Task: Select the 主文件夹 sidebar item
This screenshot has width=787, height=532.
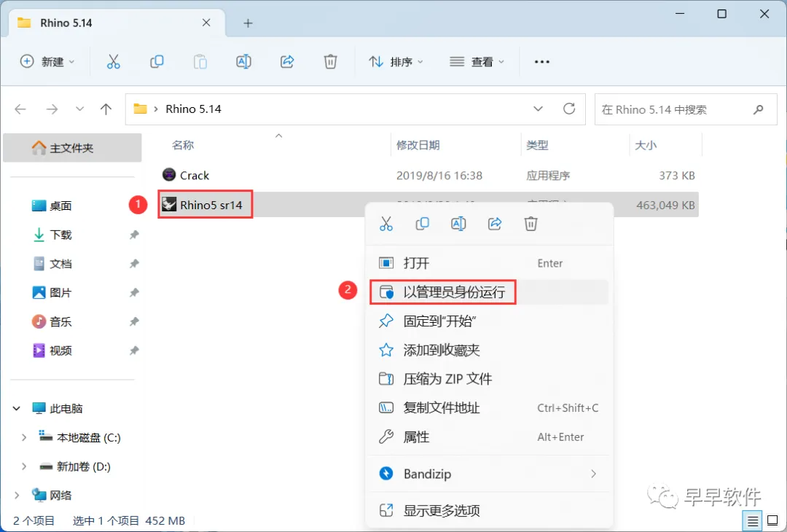Action: click(72, 148)
